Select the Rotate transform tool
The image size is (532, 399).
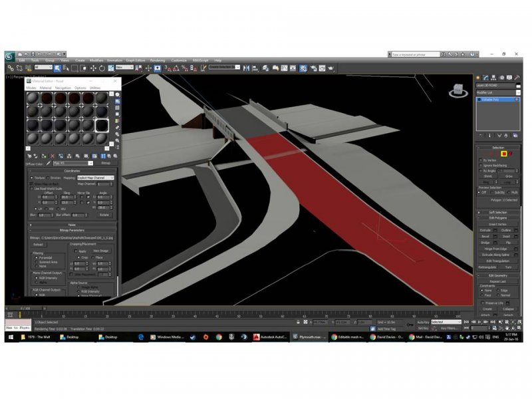coord(101,68)
